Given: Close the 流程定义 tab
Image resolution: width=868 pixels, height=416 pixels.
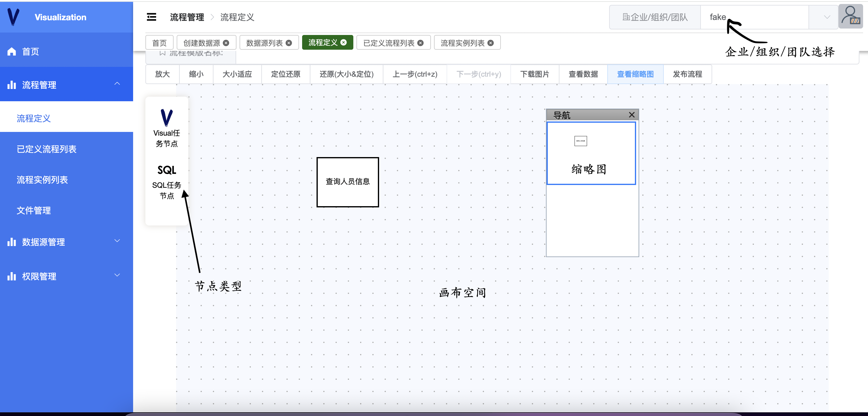Looking at the screenshot, I should (343, 42).
